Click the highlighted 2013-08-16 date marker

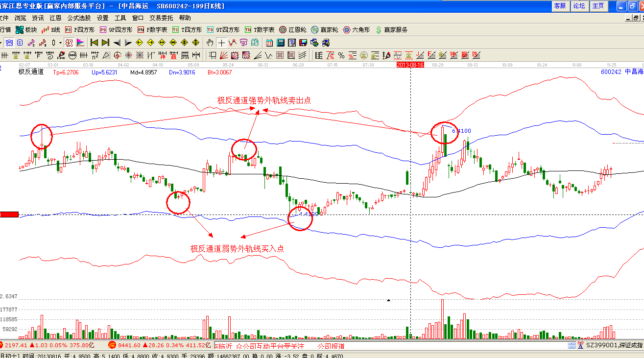click(x=410, y=65)
